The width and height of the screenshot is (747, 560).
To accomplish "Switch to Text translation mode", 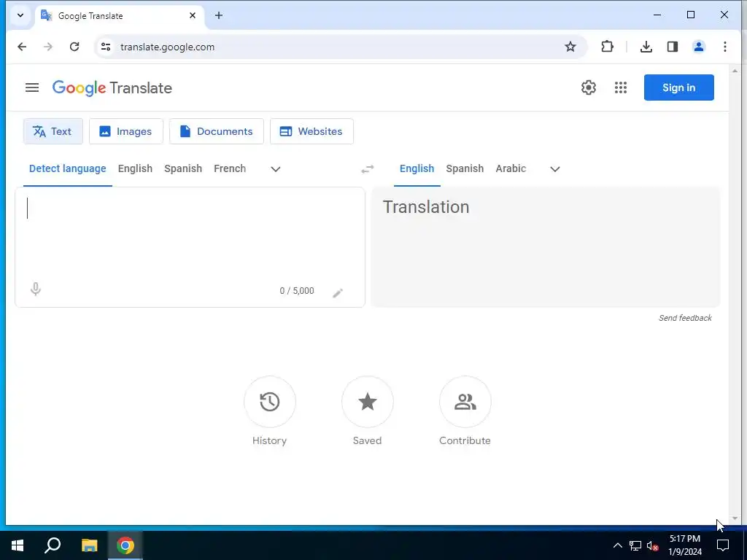I will click(53, 131).
